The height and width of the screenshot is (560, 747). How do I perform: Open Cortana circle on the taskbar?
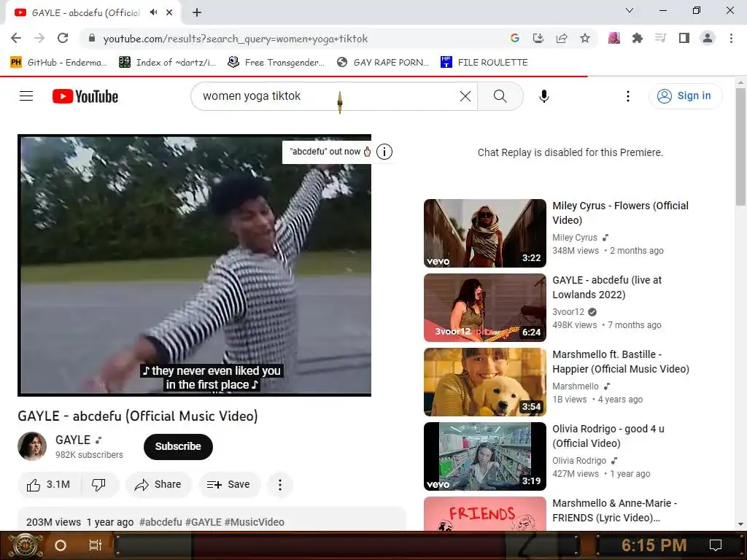[61, 545]
